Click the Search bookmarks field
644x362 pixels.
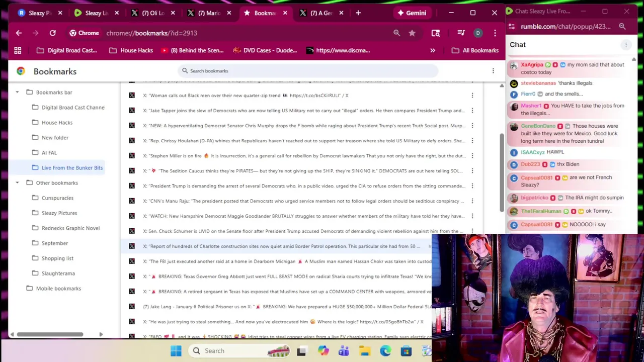(308, 71)
